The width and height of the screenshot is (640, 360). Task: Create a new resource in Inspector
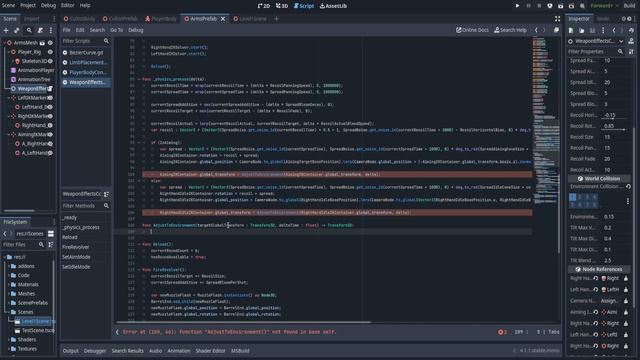pyautogui.click(x=571, y=30)
